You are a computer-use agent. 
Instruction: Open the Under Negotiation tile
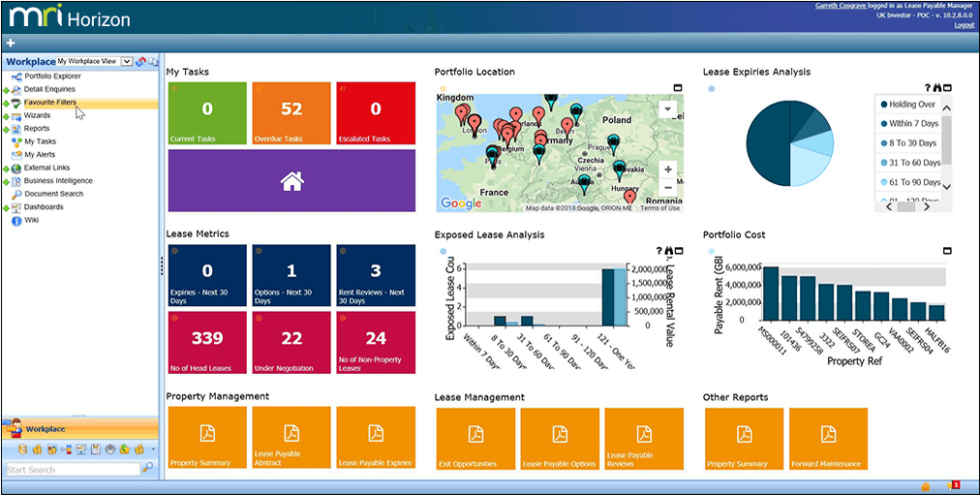pos(291,343)
